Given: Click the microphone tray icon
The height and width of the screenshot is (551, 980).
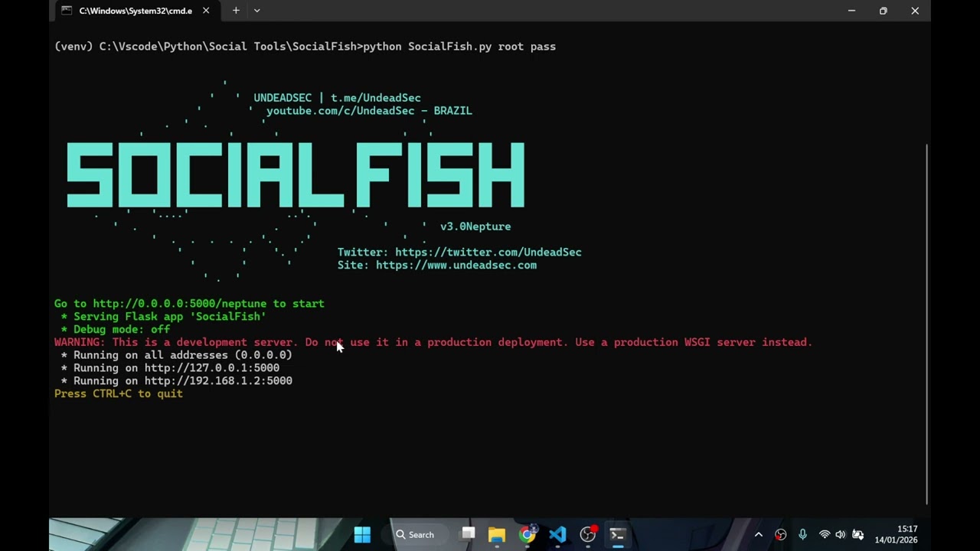Looking at the screenshot, I should [x=802, y=535].
